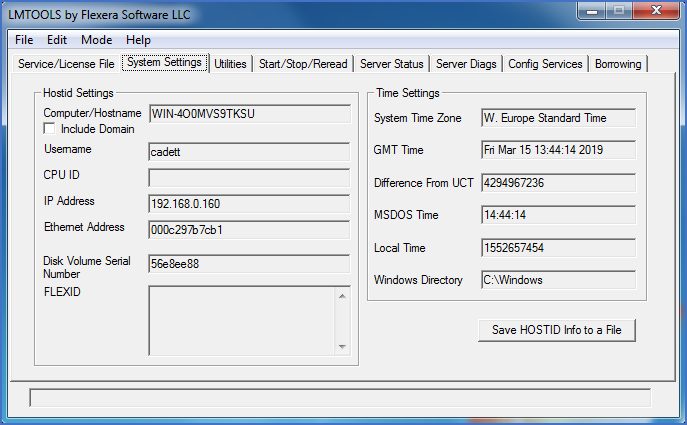Click the Disk Volume Serial Number field

point(249,264)
